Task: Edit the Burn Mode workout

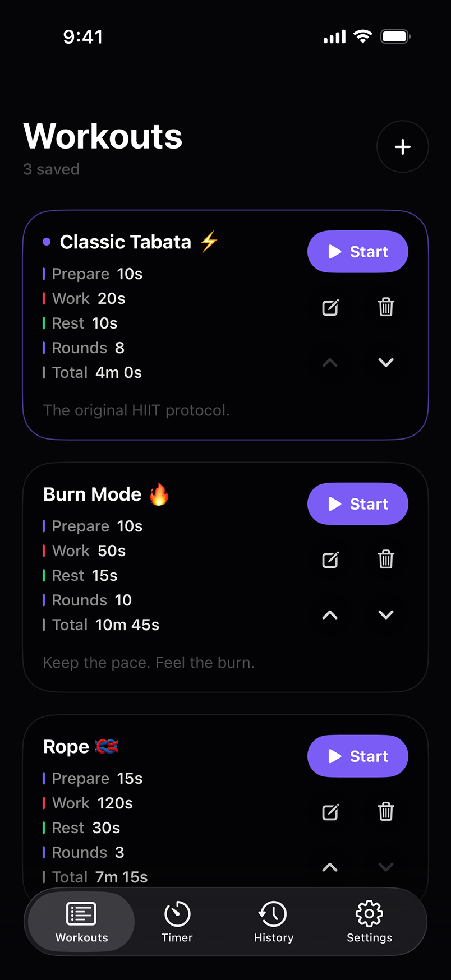Action: (330, 560)
